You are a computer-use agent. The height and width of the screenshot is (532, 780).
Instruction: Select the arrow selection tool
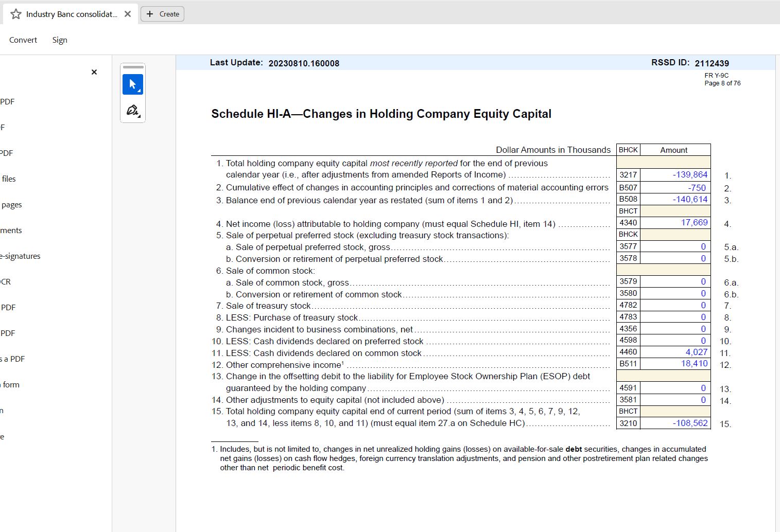coord(133,84)
